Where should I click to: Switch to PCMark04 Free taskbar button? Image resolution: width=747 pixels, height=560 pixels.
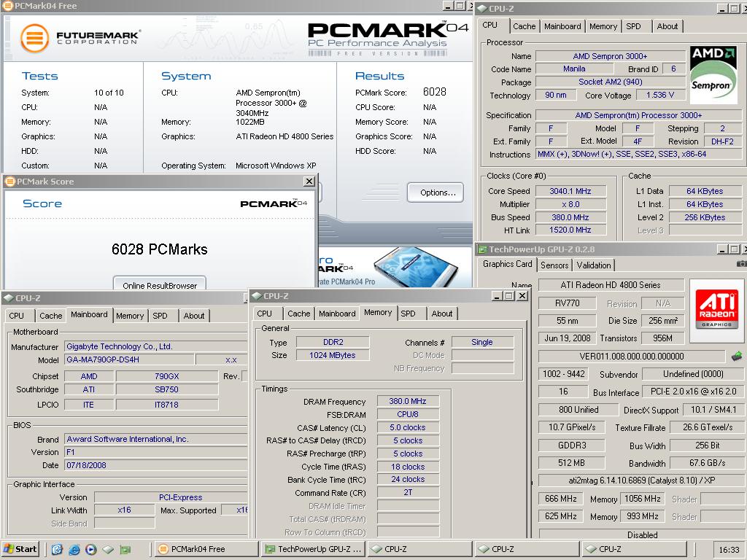click(206, 549)
